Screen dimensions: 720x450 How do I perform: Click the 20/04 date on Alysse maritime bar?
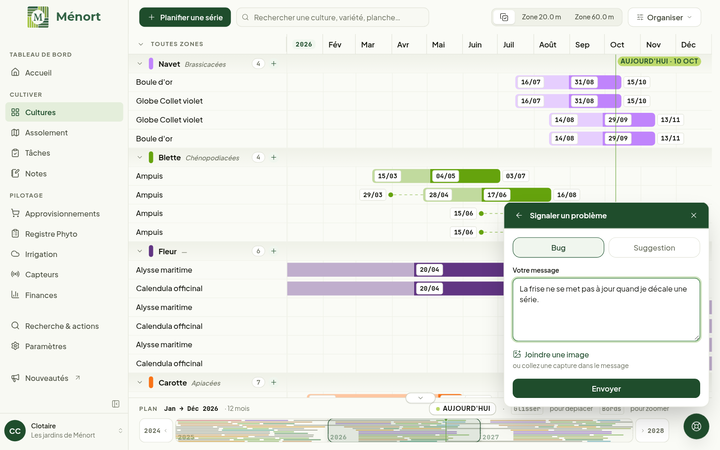coord(429,270)
